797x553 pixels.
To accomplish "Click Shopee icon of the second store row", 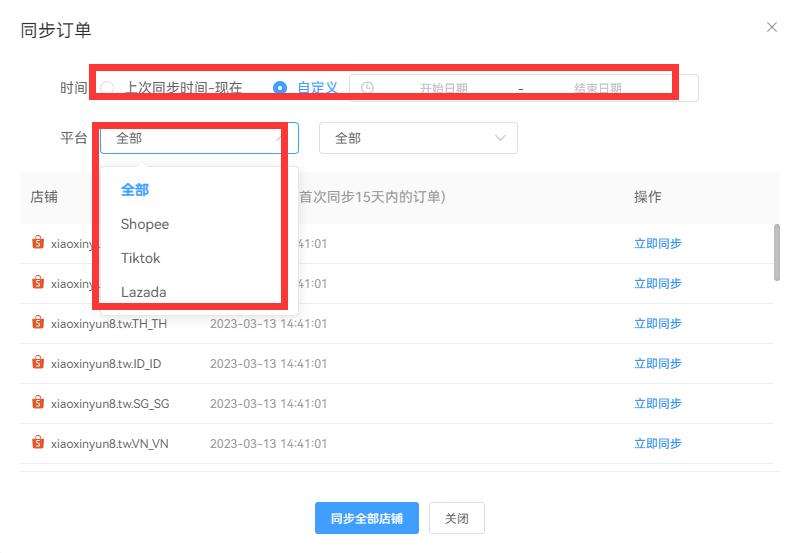I will (x=38, y=282).
